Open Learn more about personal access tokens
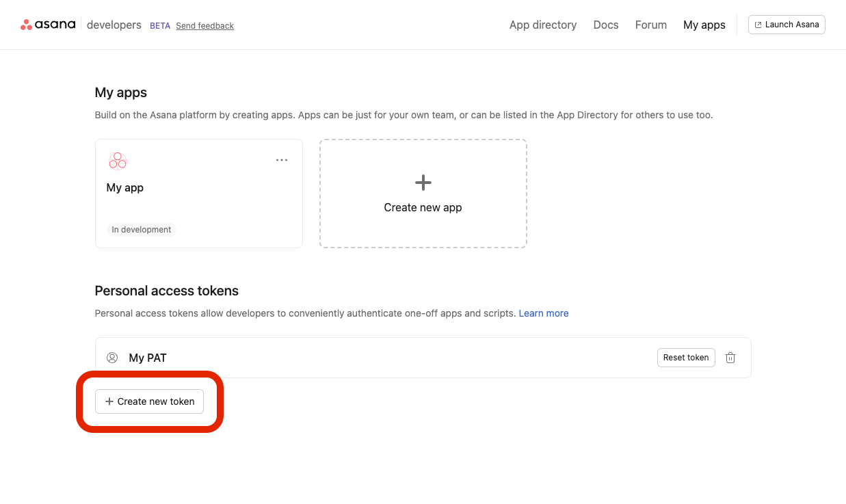This screenshot has width=846, height=504. (544, 313)
